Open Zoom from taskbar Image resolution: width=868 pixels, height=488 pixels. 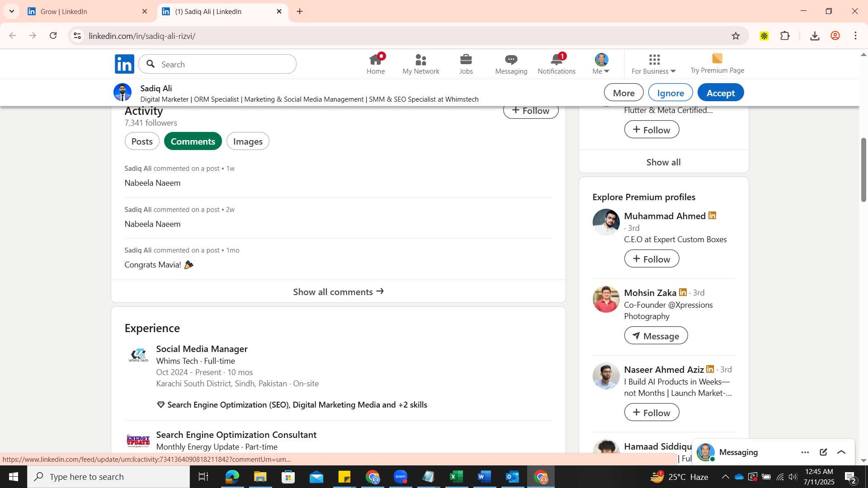point(401,477)
